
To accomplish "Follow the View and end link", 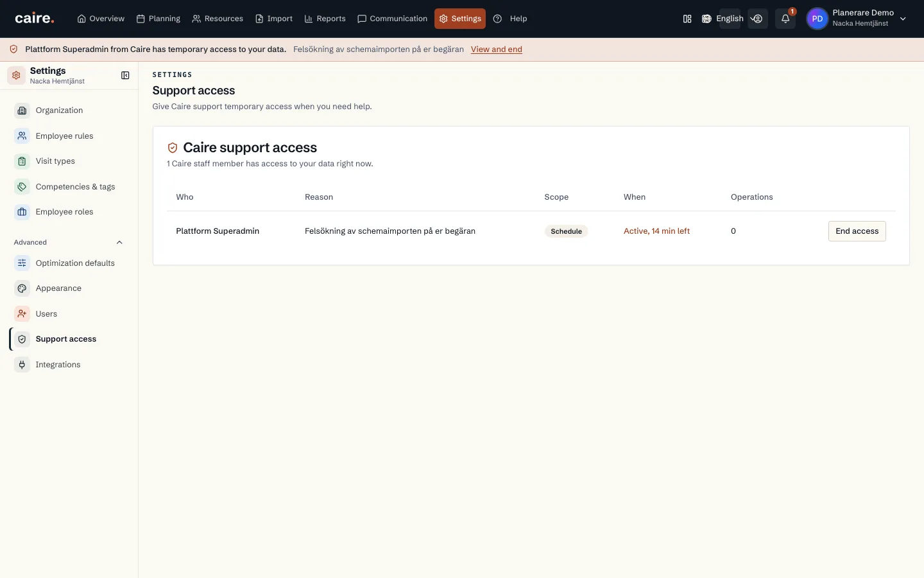I will [497, 49].
